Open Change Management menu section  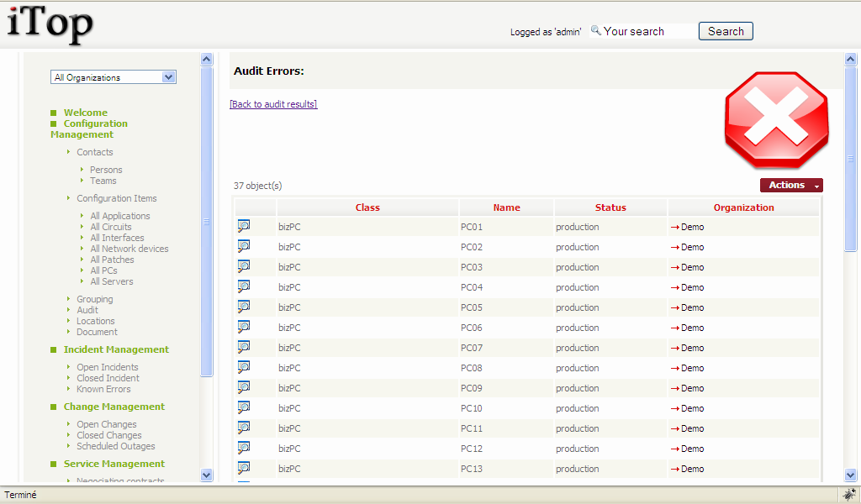pos(114,407)
